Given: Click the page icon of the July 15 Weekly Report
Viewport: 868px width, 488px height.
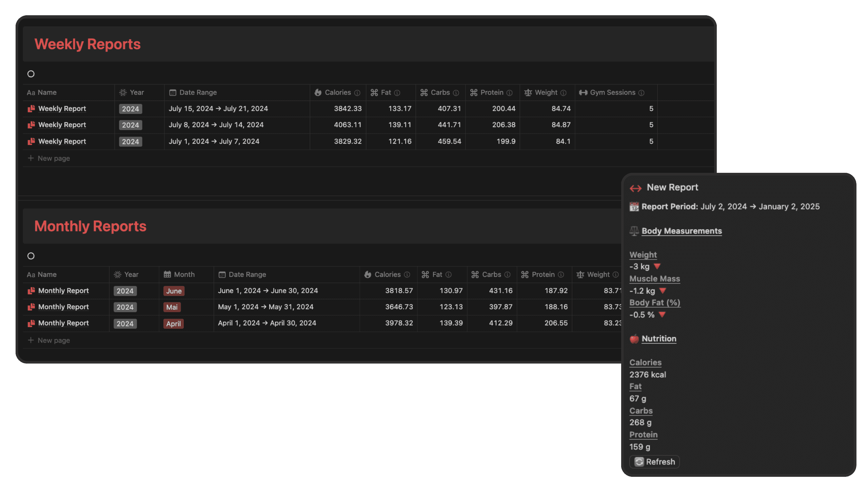Looking at the screenshot, I should click(31, 109).
